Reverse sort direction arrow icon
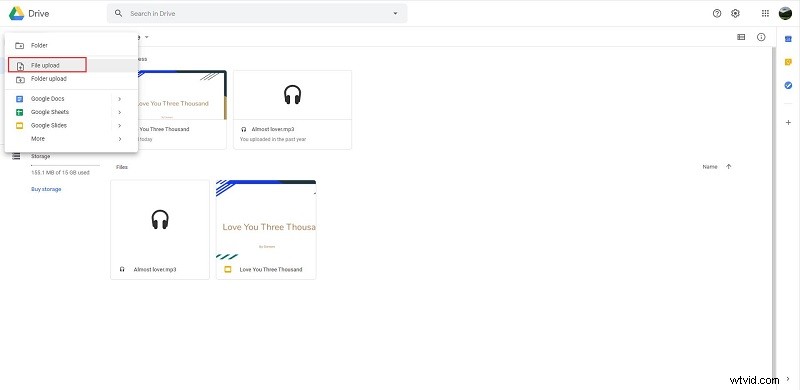 tap(729, 167)
